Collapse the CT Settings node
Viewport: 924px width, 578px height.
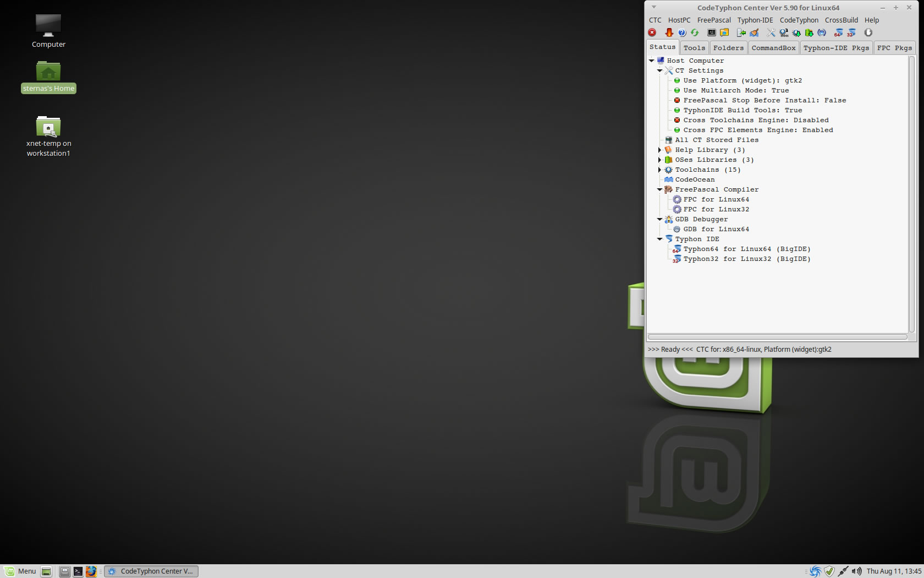pyautogui.click(x=659, y=70)
